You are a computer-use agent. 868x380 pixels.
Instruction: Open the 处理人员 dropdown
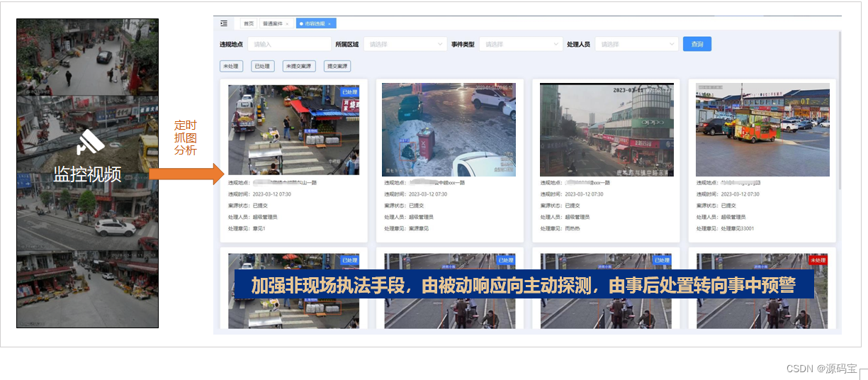click(x=637, y=44)
